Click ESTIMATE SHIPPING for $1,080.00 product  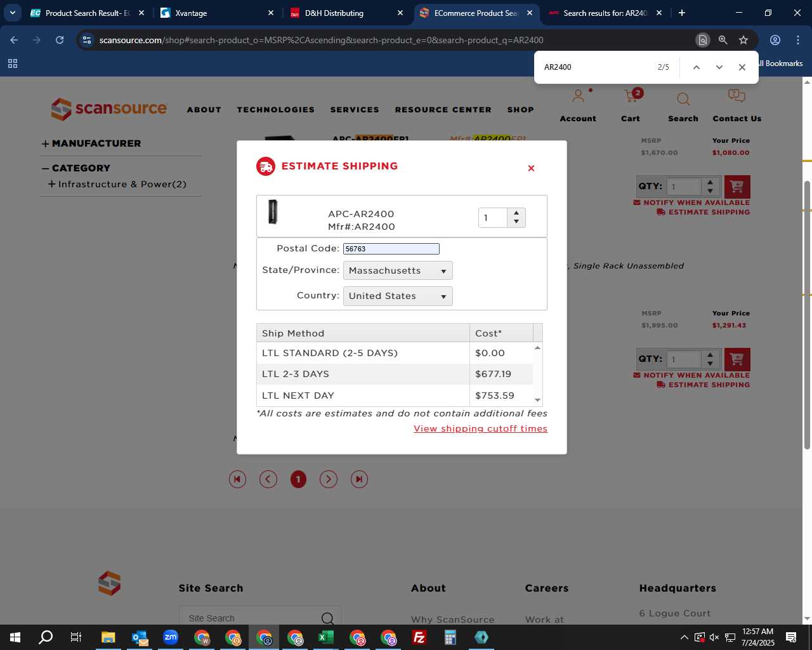click(704, 212)
